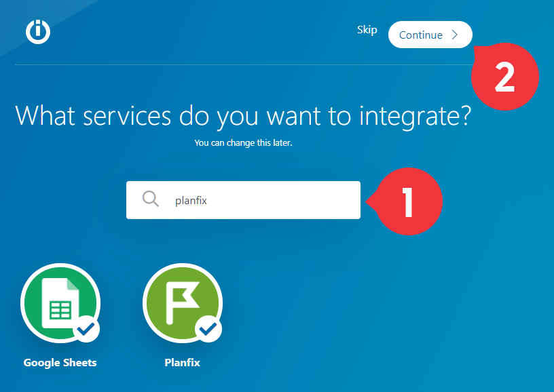Uncheck the Planfix checkmark badge
This screenshot has height=392, width=554.
pyautogui.click(x=208, y=329)
